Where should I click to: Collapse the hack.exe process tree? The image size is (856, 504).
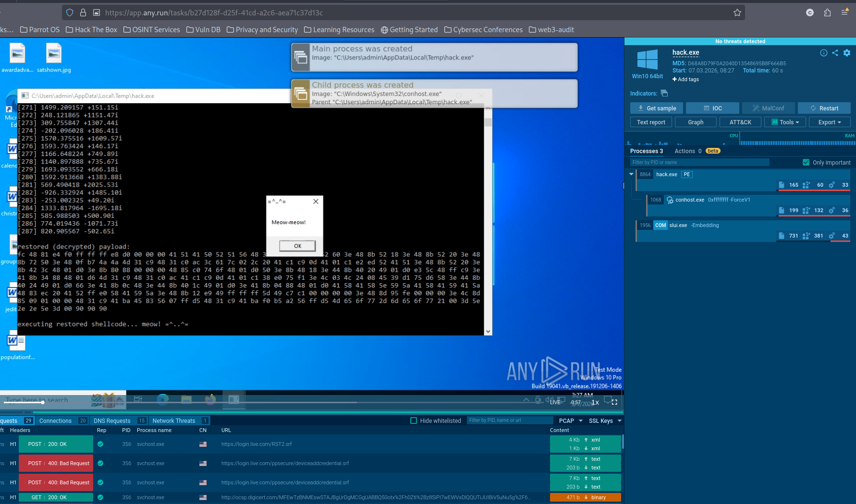631,174
